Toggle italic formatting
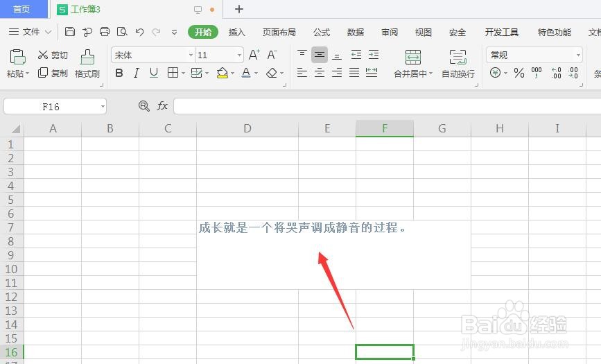Viewport: 601px width, 364px height. point(137,73)
